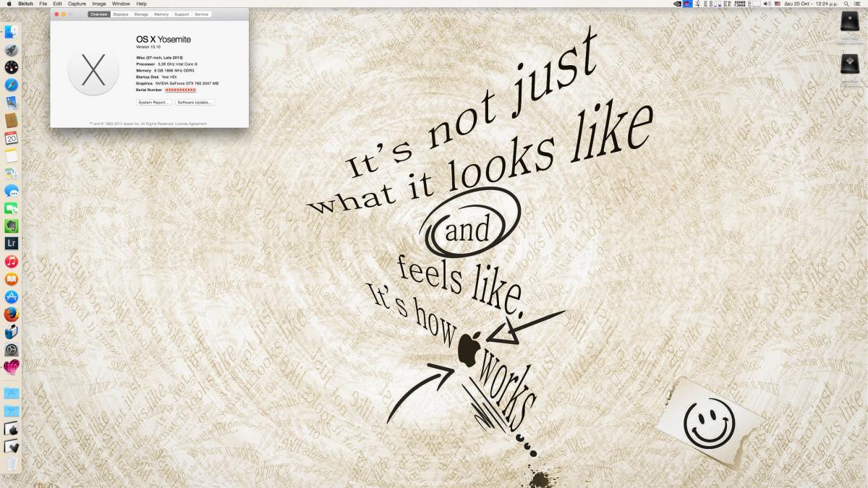
Task: Launch Firefox from the Dock
Action: tap(11, 314)
